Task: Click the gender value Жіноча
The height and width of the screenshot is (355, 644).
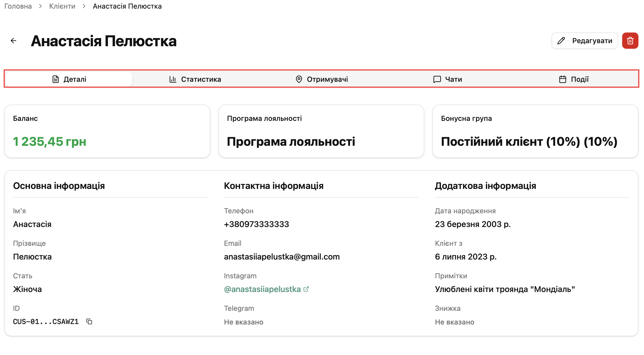Action: tap(27, 289)
